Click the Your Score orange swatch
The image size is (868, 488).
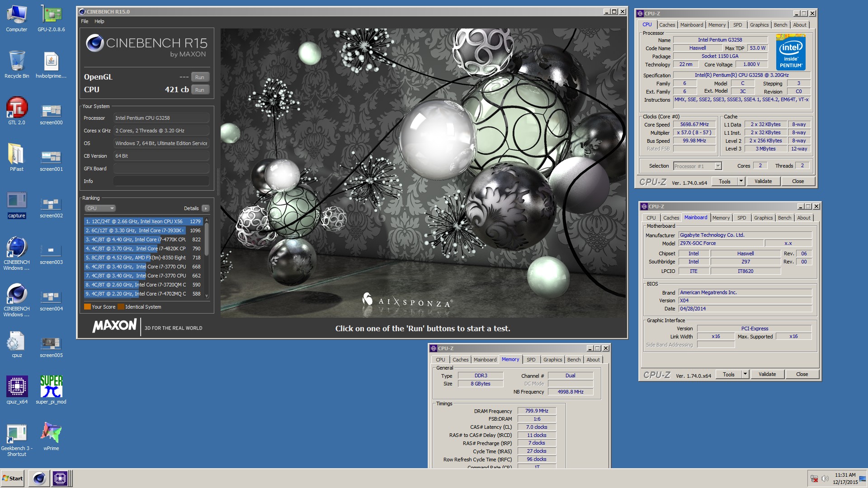[87, 307]
